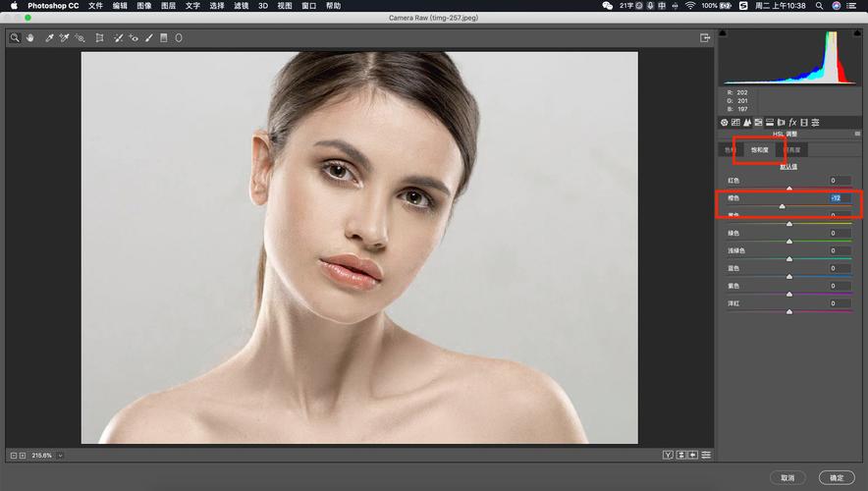Click the 浅绿色 saturation slider handle
Viewport: 868px width, 491px height.
(x=789, y=259)
